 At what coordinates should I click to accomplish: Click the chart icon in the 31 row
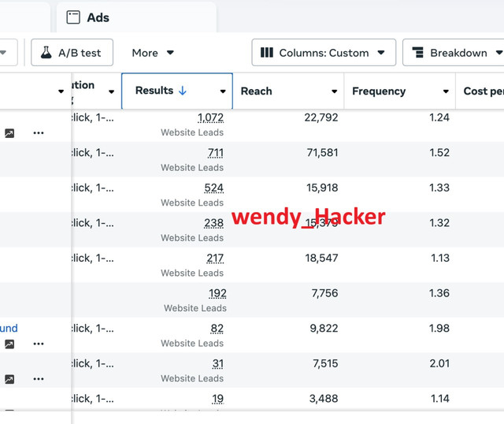coord(9,379)
